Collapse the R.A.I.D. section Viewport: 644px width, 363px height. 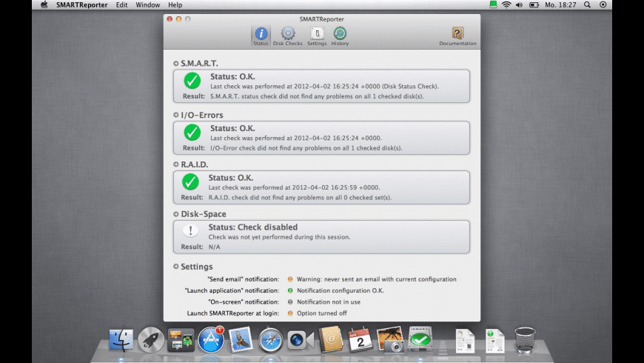(x=176, y=164)
